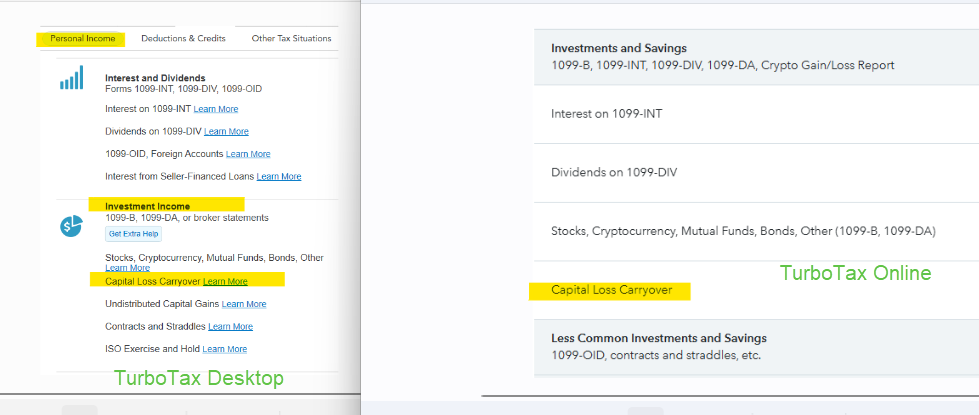Click the Interest and Dividends heading
The width and height of the screenshot is (979, 415).
tap(155, 78)
